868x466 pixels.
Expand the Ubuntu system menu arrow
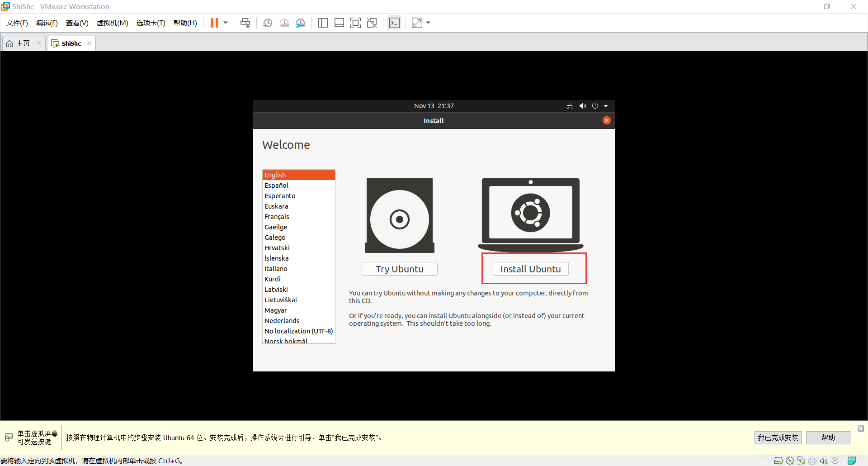[606, 106]
